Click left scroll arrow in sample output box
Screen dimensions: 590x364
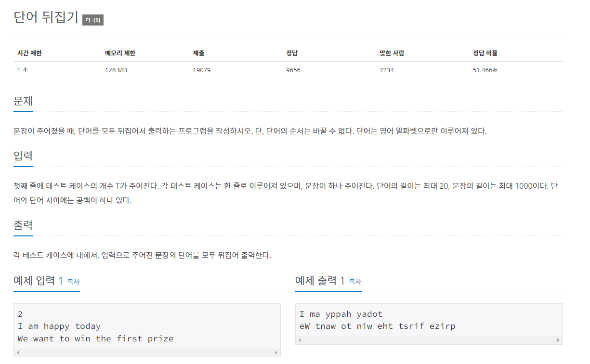tap(299, 340)
